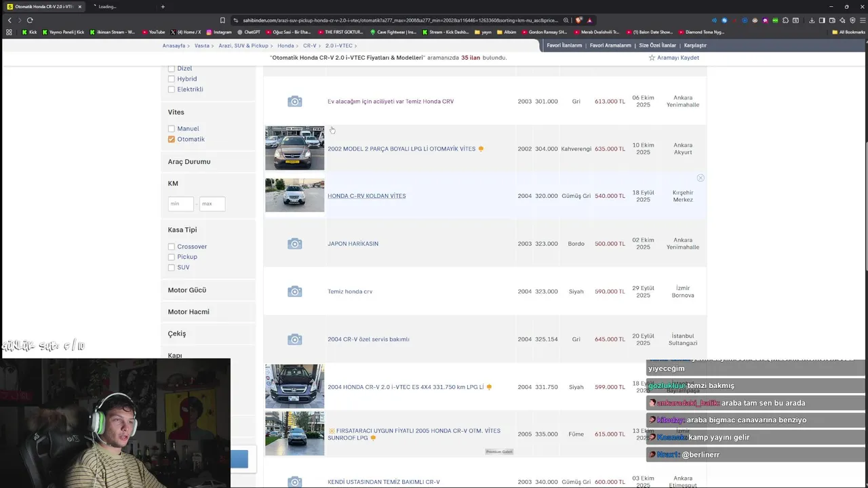Open Karşılaştır in the top menu
The width and height of the screenshot is (868, 488).
[x=695, y=45]
